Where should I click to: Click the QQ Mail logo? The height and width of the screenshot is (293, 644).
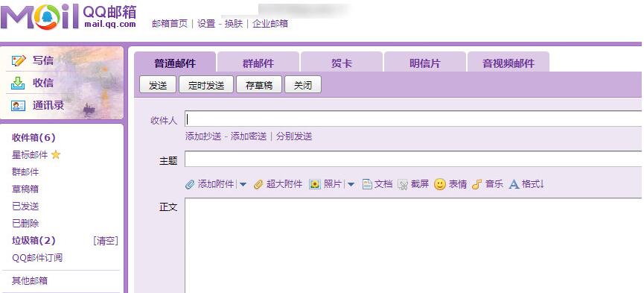click(68, 17)
